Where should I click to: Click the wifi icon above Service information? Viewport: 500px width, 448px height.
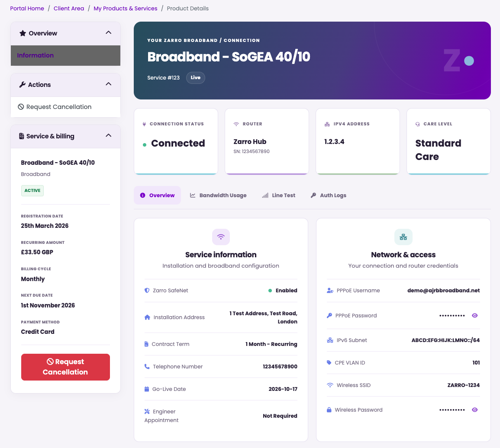(221, 237)
